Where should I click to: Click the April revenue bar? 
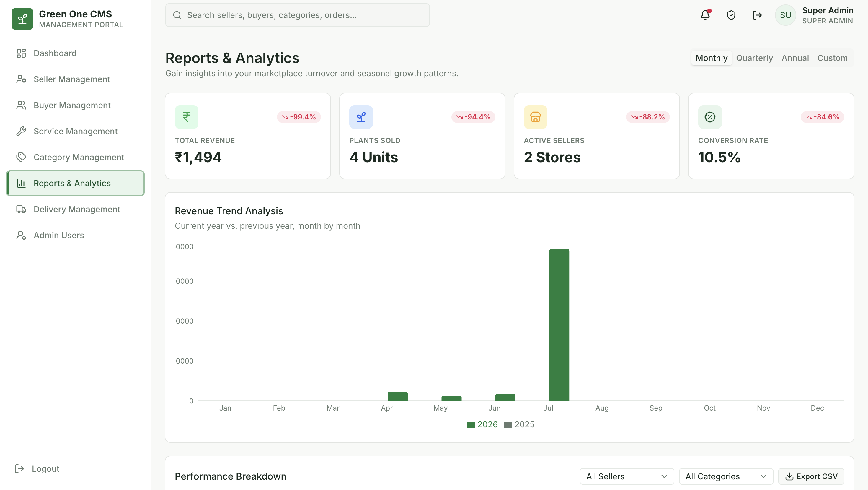tap(398, 396)
